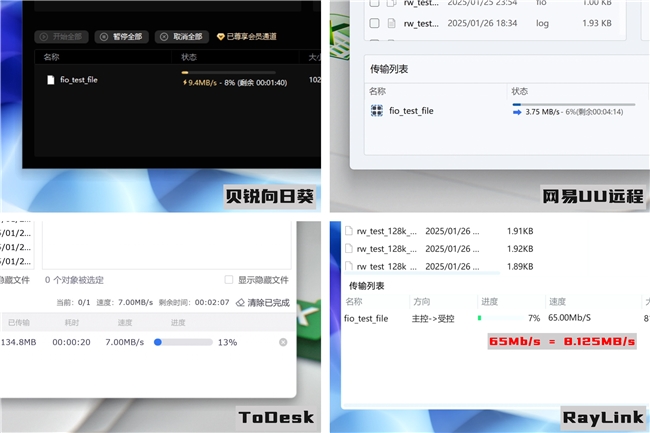Viewport: 650px width, 433px height.
Task: Select fio_test_file in the UU transfer list
Action: 411,111
